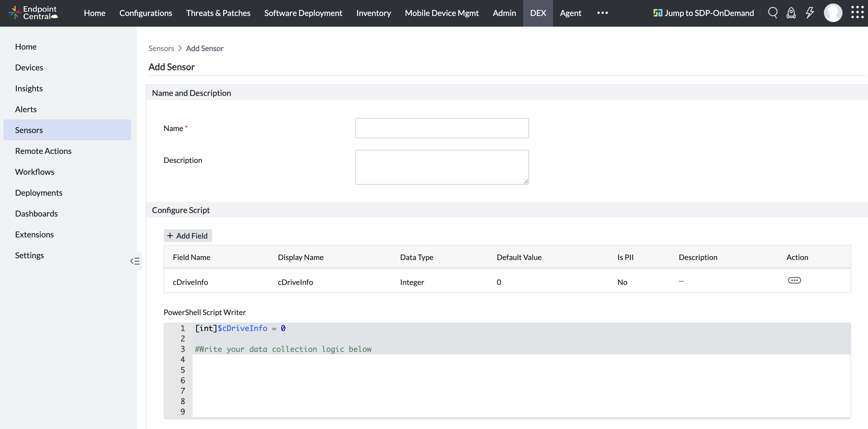Open the Mobile Device Mgmt menu

[x=442, y=13]
